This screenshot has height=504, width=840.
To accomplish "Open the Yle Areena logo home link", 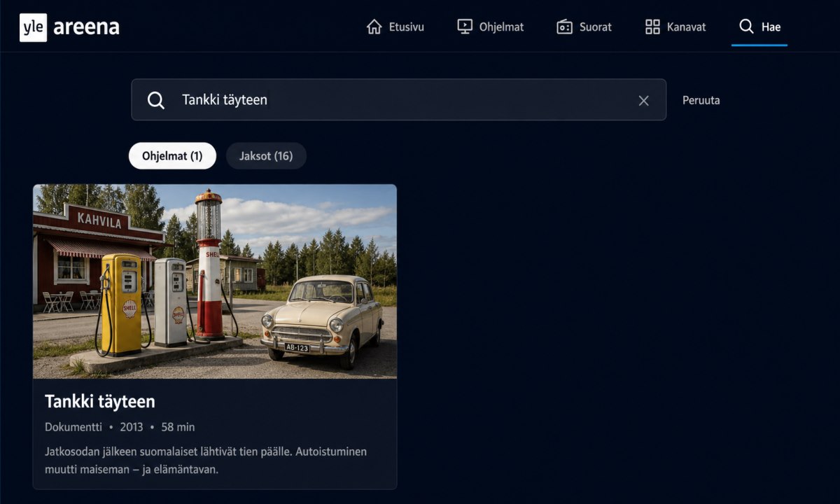I will tap(69, 27).
